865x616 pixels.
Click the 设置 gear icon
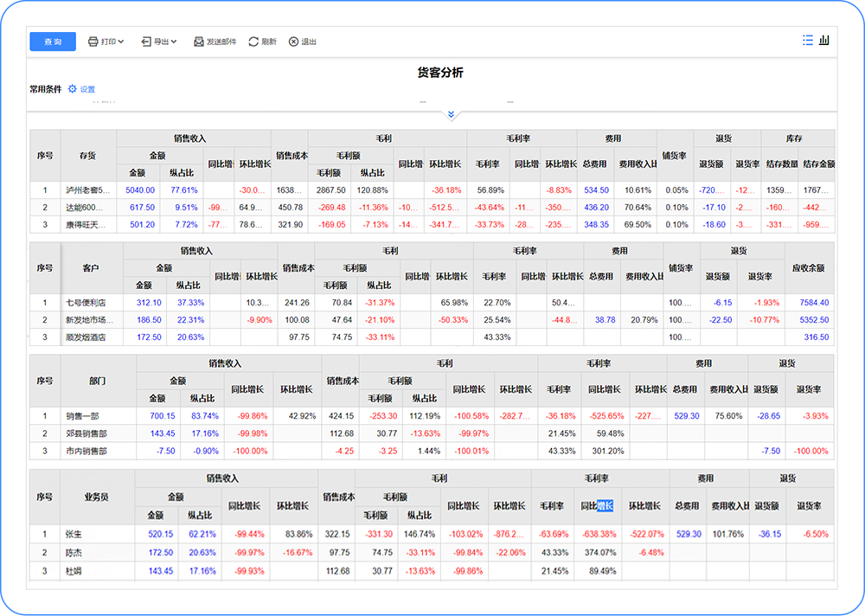(73, 89)
